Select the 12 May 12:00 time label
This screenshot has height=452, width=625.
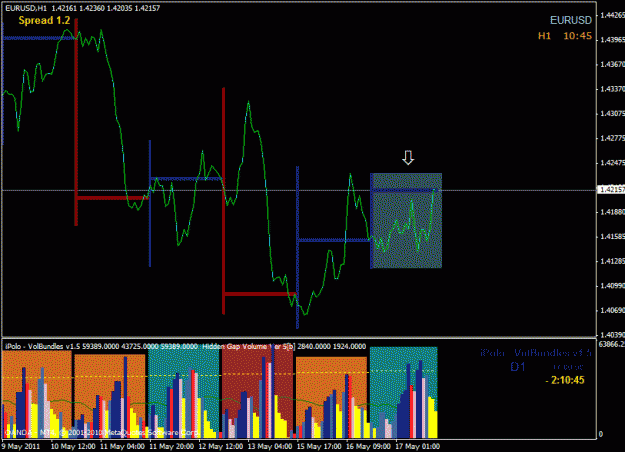coord(221,446)
